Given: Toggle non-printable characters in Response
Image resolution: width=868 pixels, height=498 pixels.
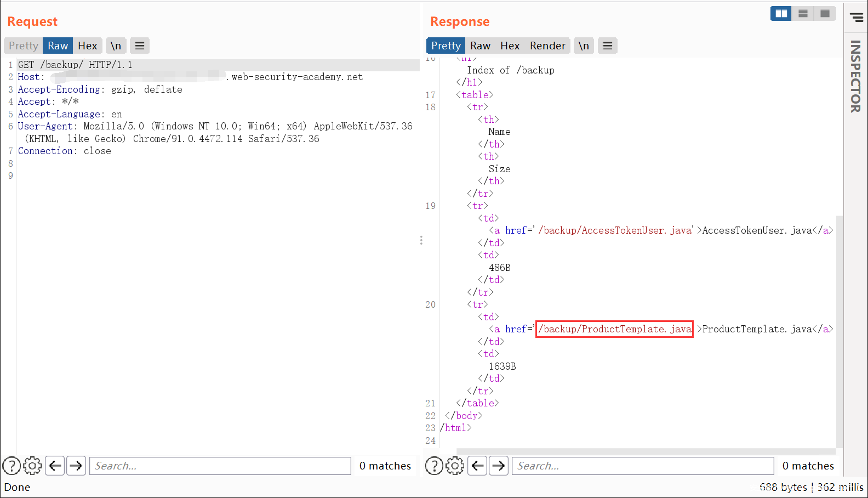Looking at the screenshot, I should point(584,46).
